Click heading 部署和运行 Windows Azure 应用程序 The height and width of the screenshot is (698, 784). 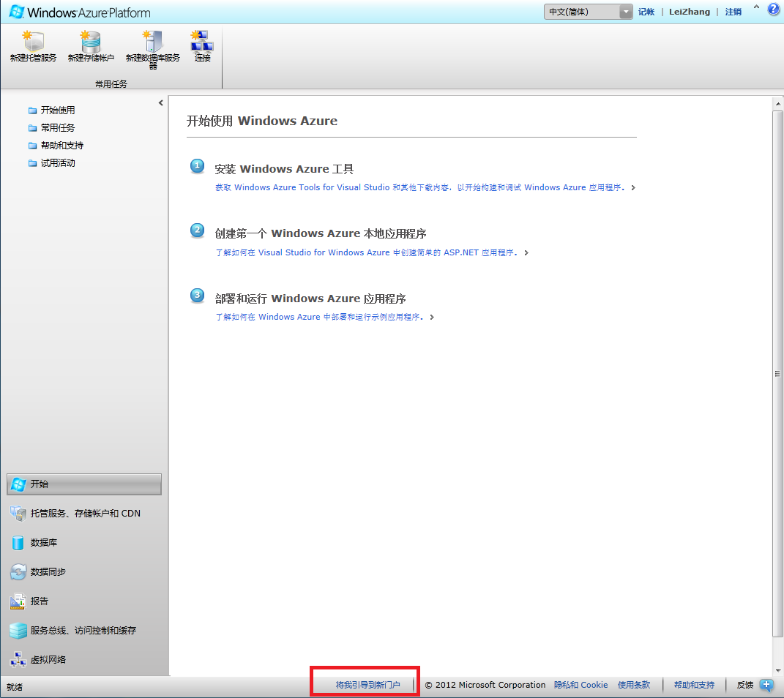point(310,299)
